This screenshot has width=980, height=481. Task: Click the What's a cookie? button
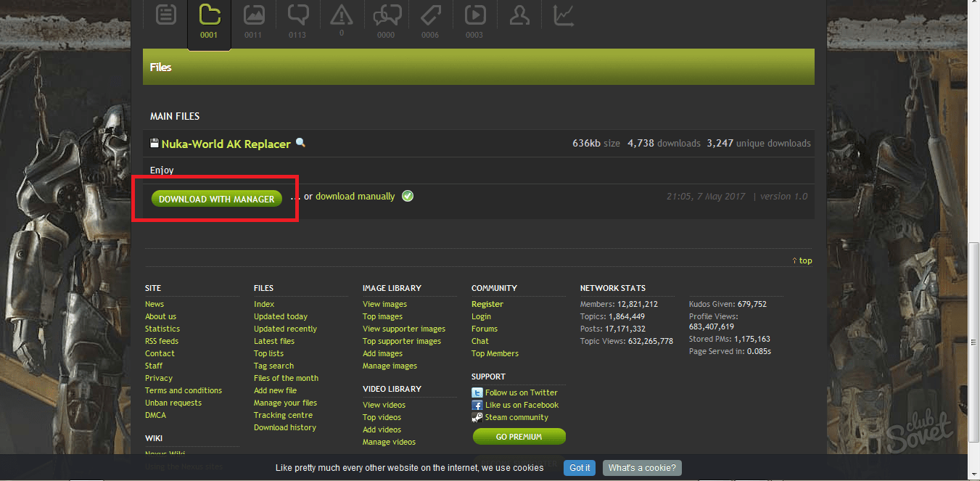(x=642, y=468)
